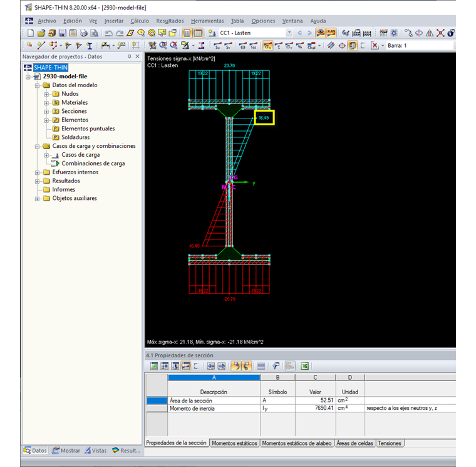The image size is (476, 467).
Task: Open the Mostrar navigator tab
Action: [x=66, y=450]
